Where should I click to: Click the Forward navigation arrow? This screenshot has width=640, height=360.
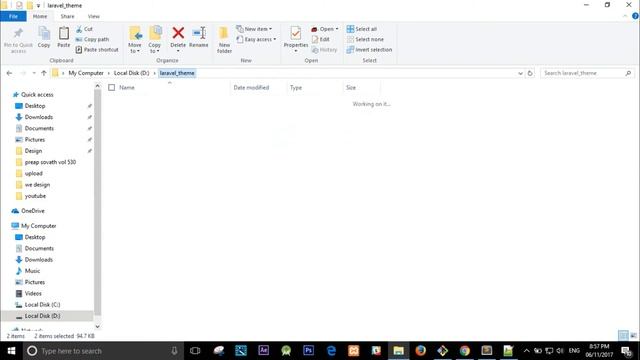click(23, 73)
